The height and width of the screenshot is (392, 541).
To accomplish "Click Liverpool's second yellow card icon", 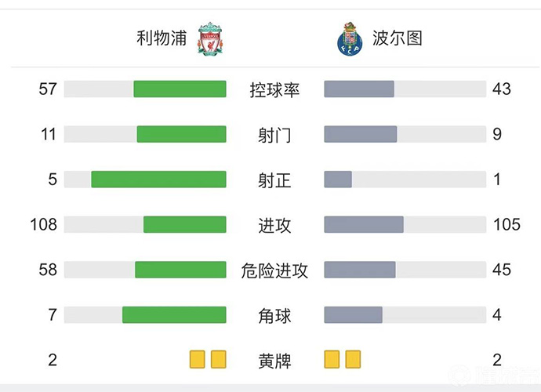I will [219, 360].
